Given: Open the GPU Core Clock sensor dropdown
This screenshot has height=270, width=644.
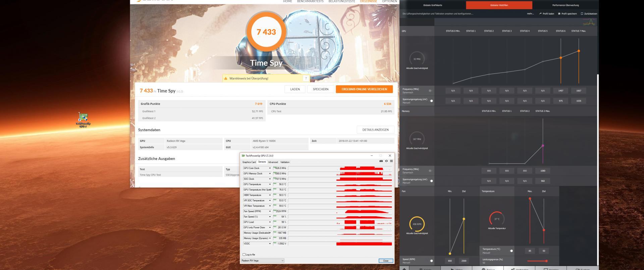Looking at the screenshot, I should tap(270, 168).
